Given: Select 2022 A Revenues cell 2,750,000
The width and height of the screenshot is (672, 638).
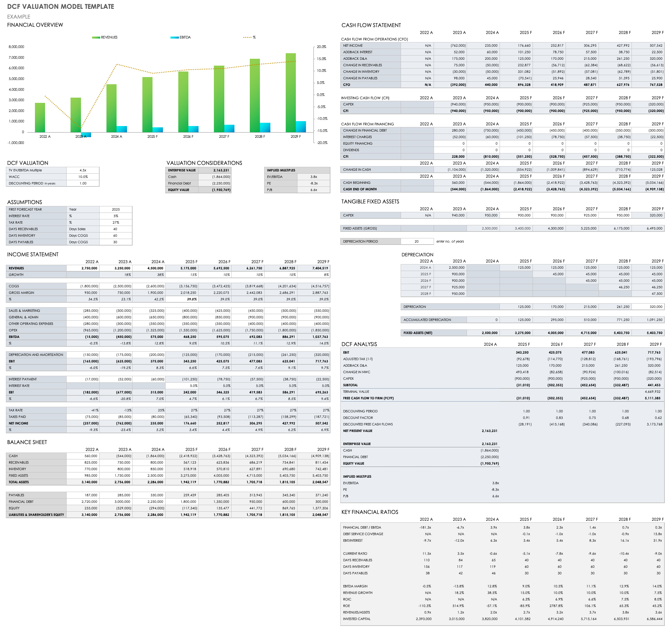Looking at the screenshot, I should (83, 268).
